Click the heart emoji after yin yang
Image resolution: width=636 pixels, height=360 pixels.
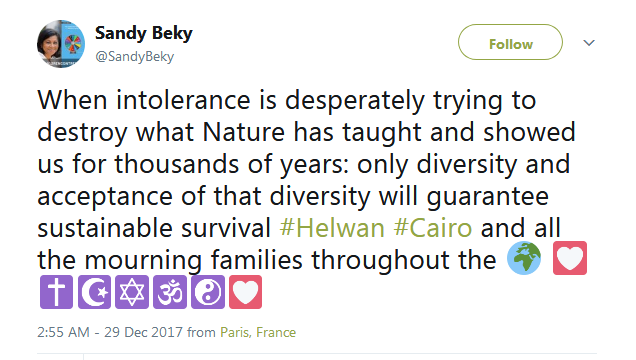click(245, 292)
